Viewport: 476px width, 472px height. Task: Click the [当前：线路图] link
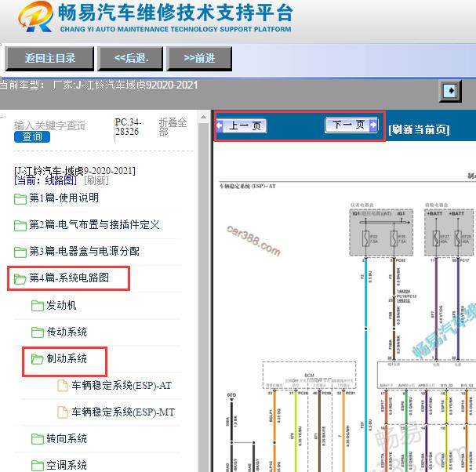(45, 181)
